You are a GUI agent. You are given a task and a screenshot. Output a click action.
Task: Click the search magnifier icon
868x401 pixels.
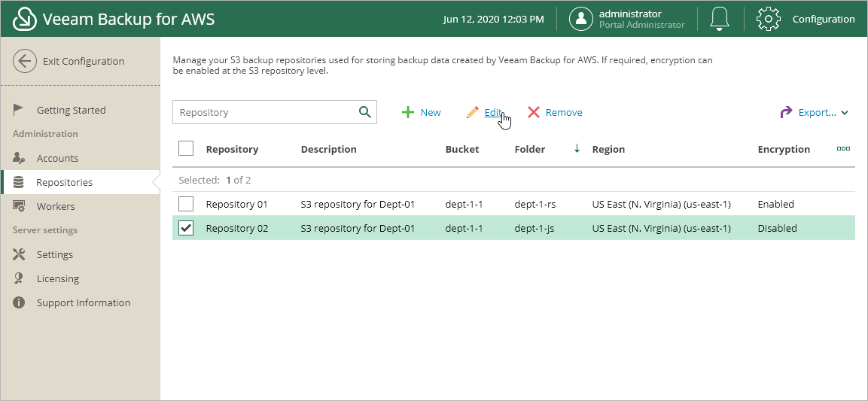[364, 112]
